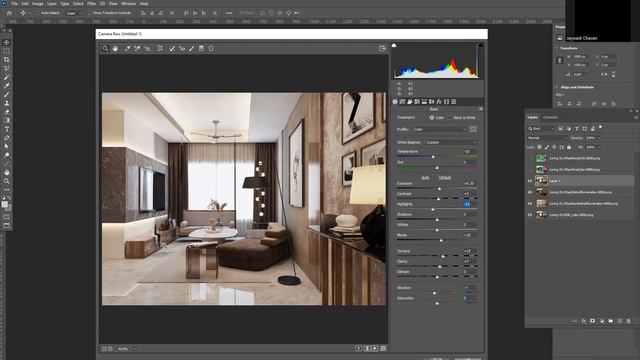Open the Detail panel tab icon
Viewport: 640px width, 360px height.
[409, 102]
